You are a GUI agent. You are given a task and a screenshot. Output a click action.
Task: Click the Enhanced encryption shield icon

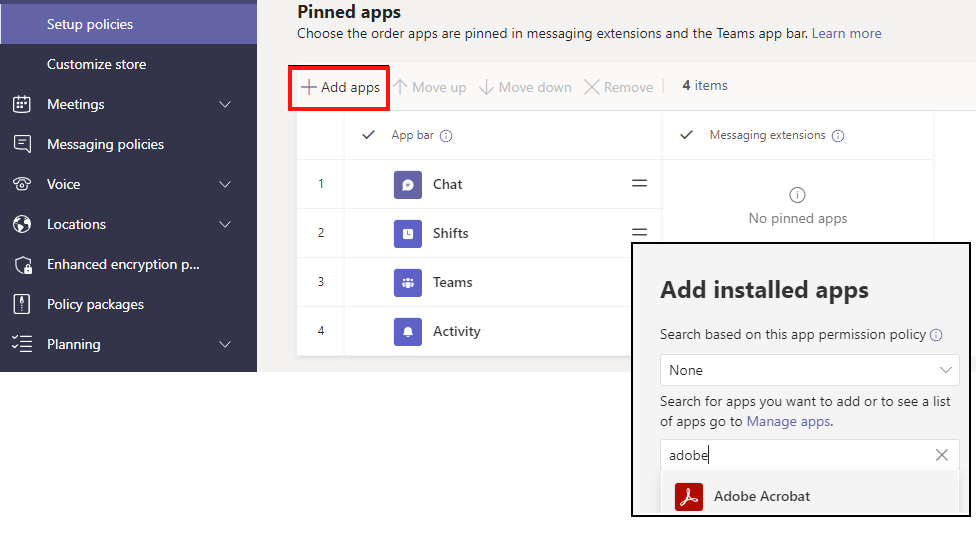23,265
